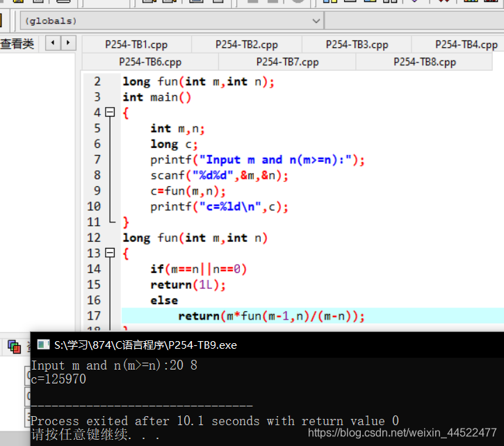Click line number 2 in the gutter
Screen dimensions: 504x446
coord(97,81)
